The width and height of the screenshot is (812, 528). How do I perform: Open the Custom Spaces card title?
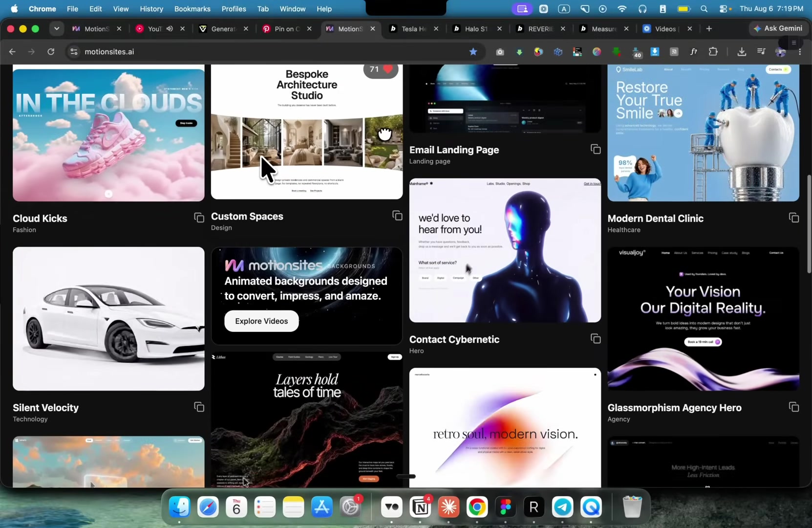coord(247,216)
